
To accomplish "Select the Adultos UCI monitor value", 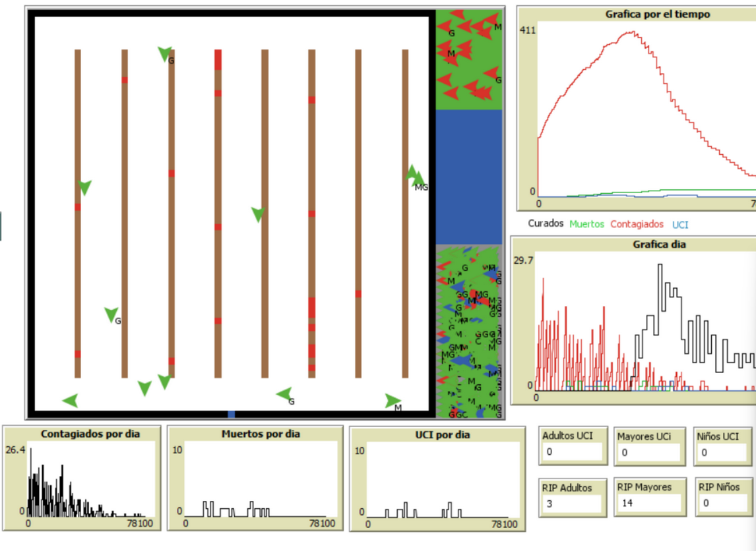I will pyautogui.click(x=571, y=452).
